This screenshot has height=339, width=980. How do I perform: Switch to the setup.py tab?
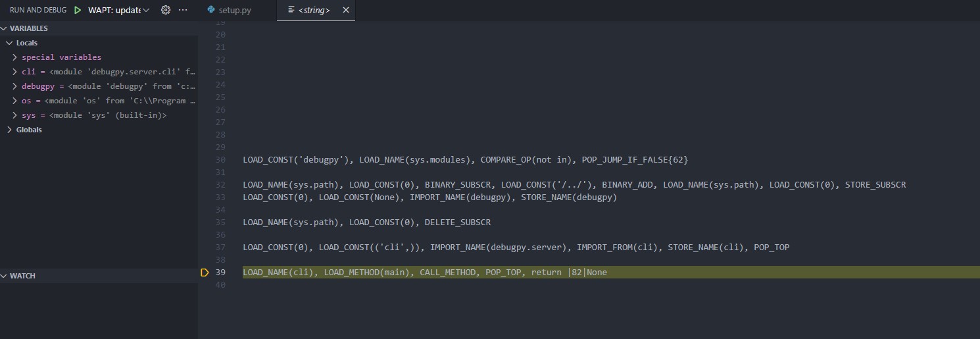[235, 11]
